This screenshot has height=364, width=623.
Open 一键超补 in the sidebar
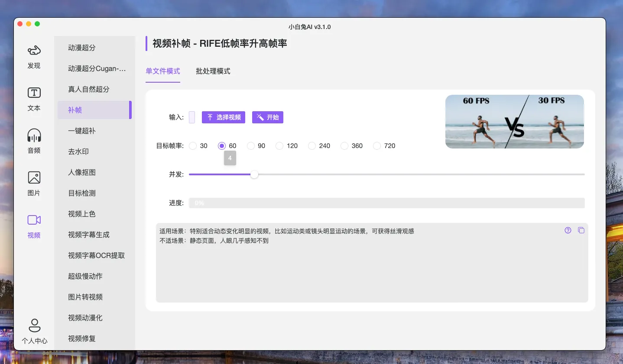(94, 131)
